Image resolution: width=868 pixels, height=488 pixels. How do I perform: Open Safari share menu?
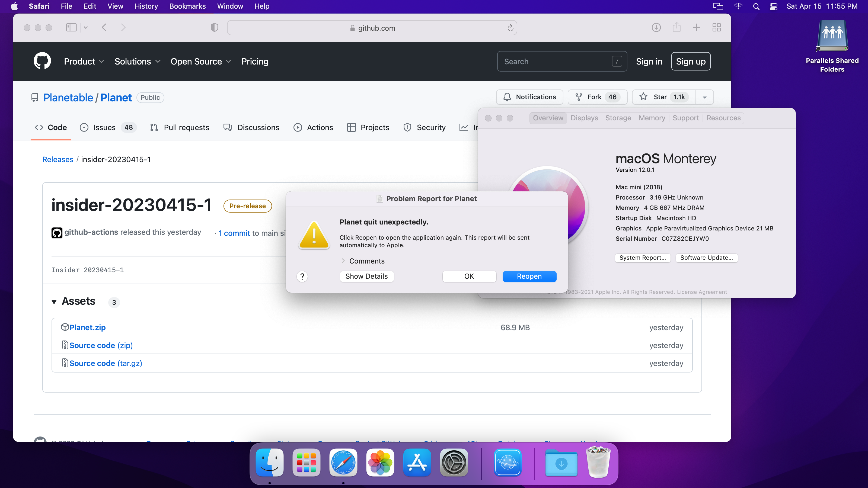tap(676, 27)
